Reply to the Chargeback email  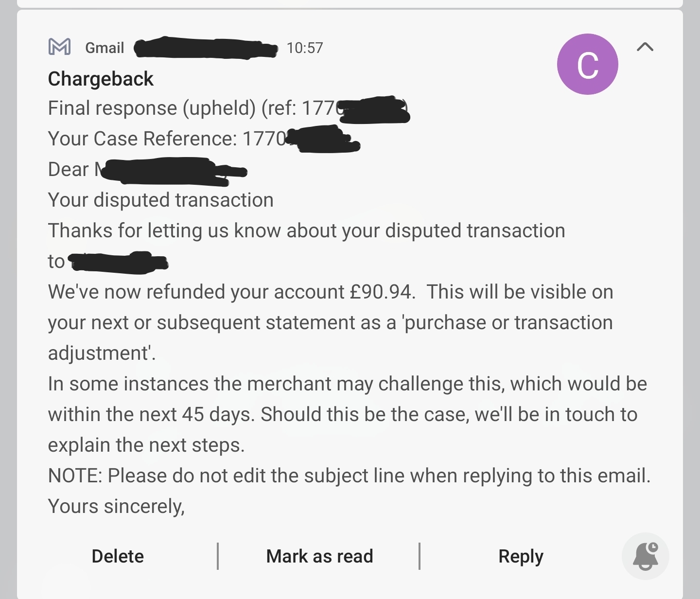coord(521,556)
